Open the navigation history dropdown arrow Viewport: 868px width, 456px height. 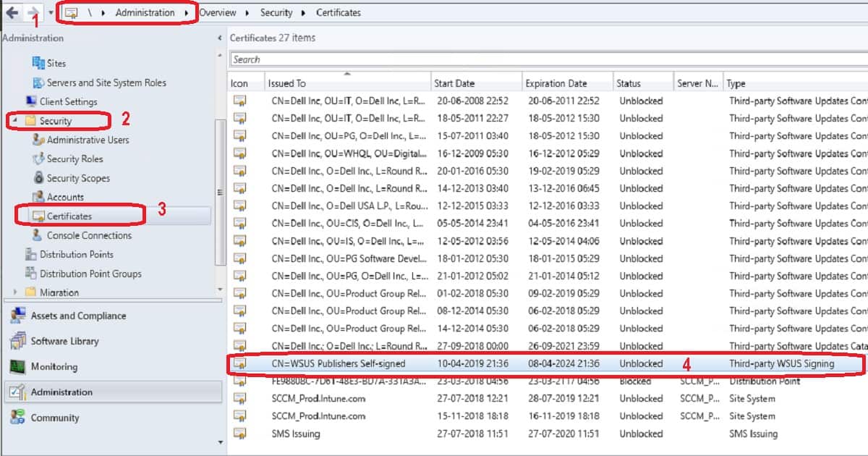50,13
